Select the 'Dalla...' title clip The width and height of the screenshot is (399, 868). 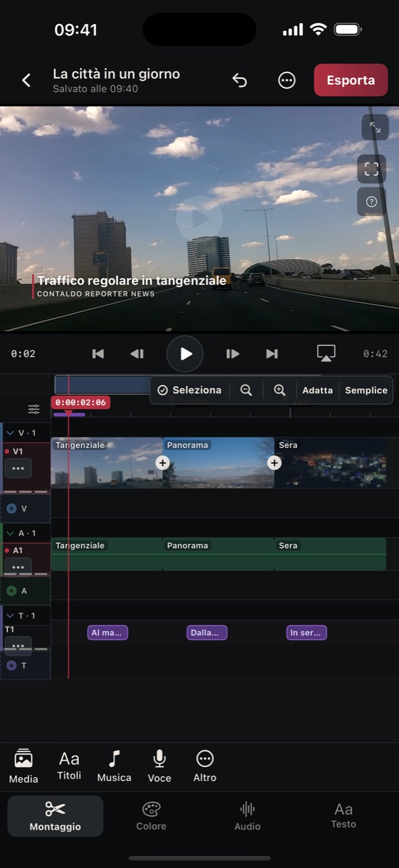pos(207,632)
